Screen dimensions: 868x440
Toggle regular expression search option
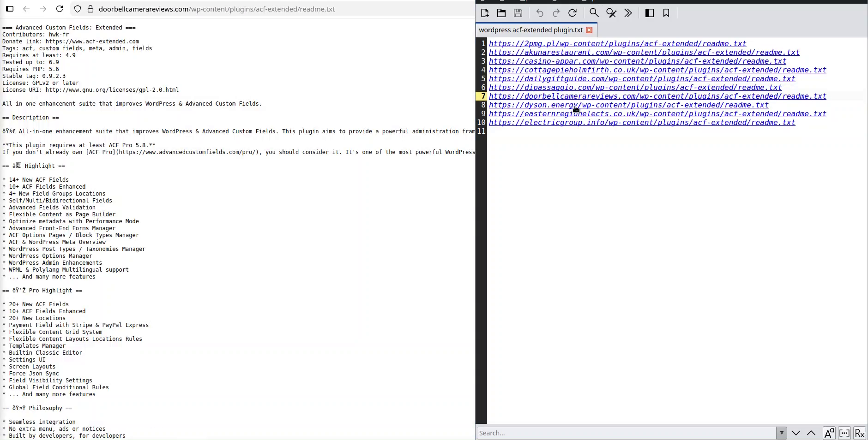tap(860, 433)
